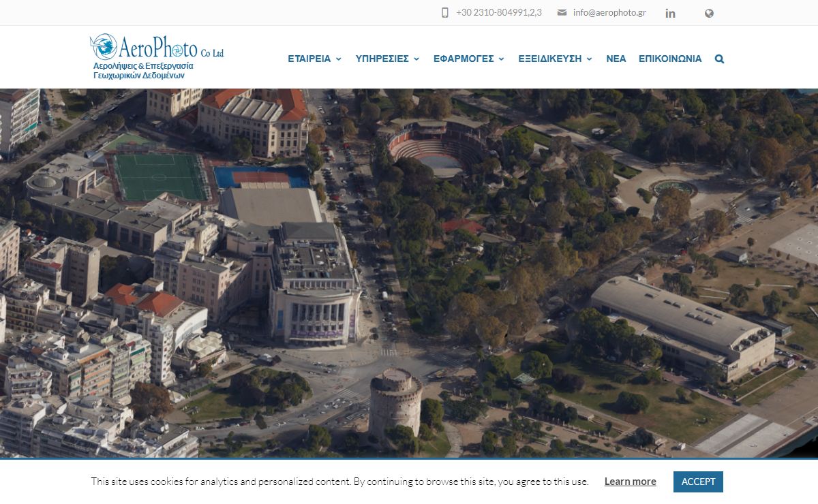Go to the ΕΠΙΚΟΙΝΩΝΙΑ page
The height and width of the screenshot is (504, 818).
coord(669,59)
